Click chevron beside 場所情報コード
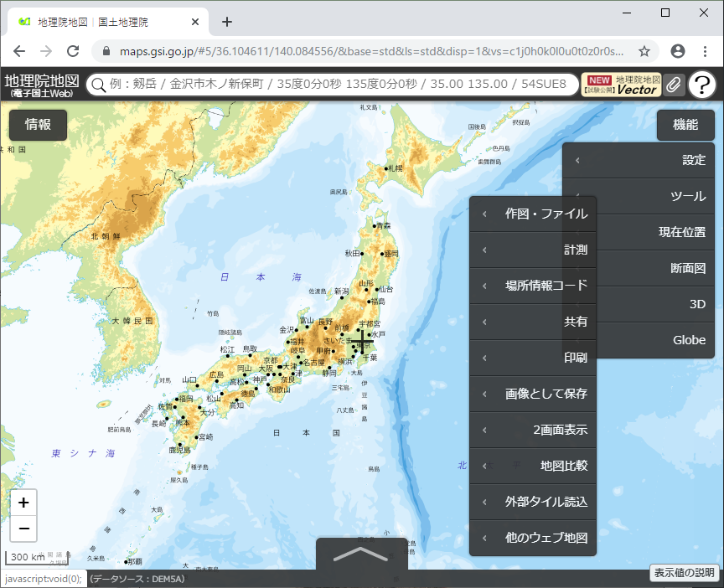The height and width of the screenshot is (588, 724). 484,286
